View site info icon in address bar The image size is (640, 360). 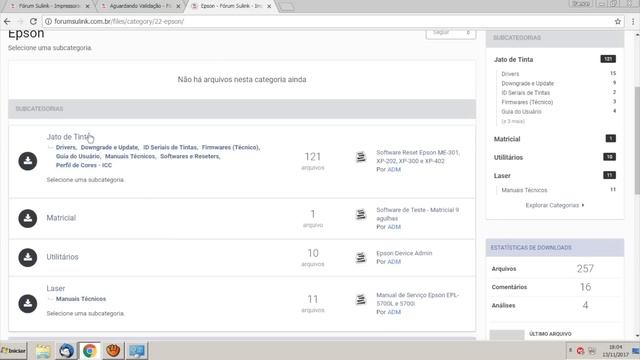[48, 21]
